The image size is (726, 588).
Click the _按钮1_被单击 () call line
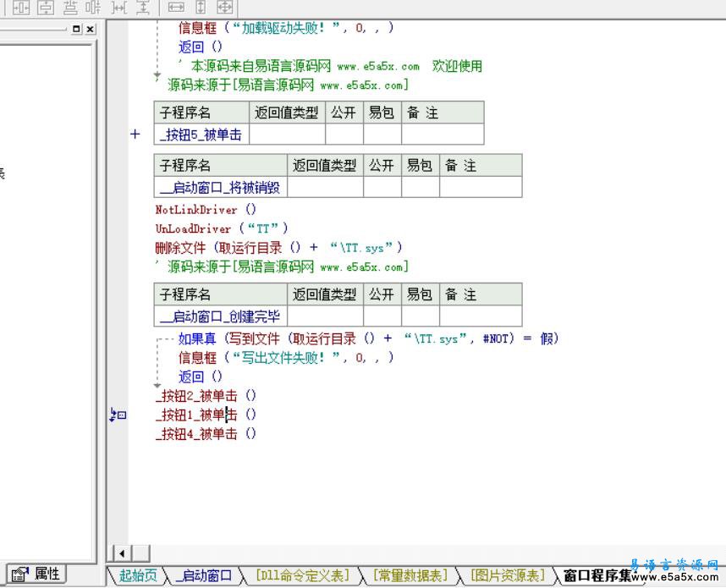click(x=206, y=415)
